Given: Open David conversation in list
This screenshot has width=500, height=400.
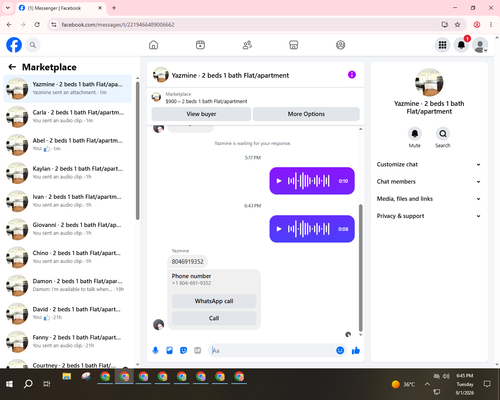Looking at the screenshot, I should pos(67,313).
